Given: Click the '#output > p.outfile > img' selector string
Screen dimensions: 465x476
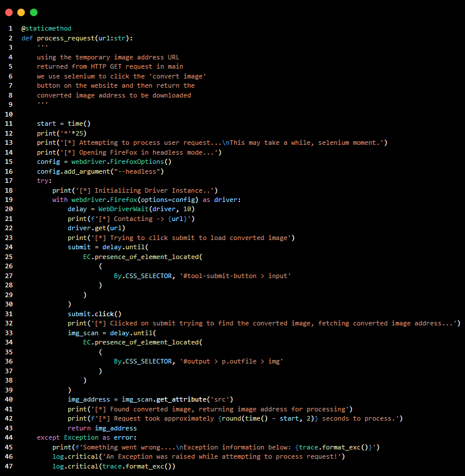Looking at the screenshot, I should [231, 362].
